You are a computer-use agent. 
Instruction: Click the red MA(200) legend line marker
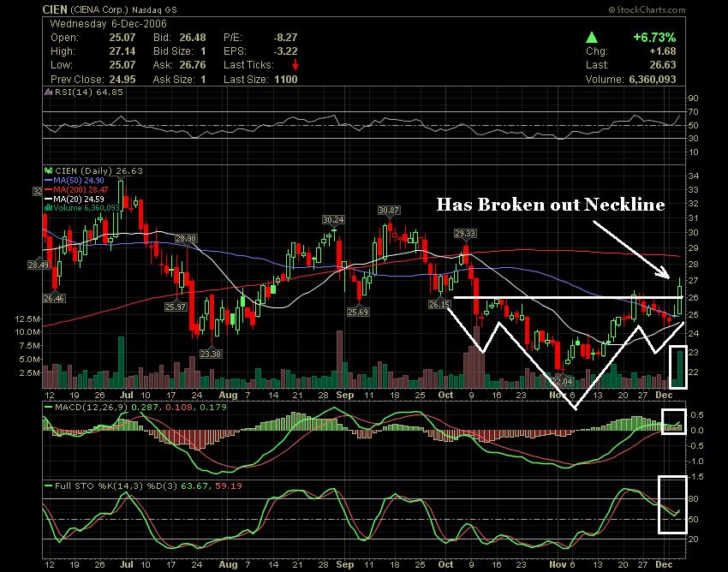point(48,189)
